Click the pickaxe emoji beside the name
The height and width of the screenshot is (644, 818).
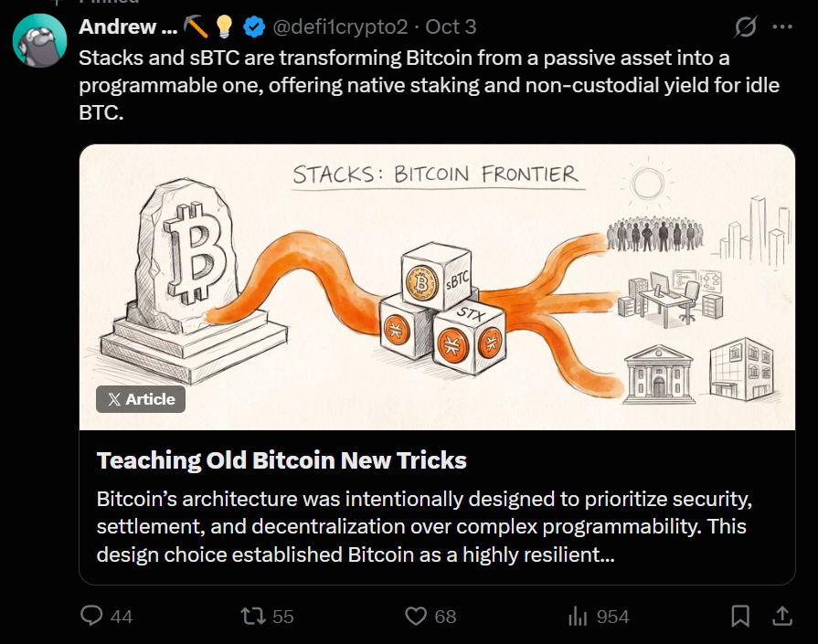point(196,26)
